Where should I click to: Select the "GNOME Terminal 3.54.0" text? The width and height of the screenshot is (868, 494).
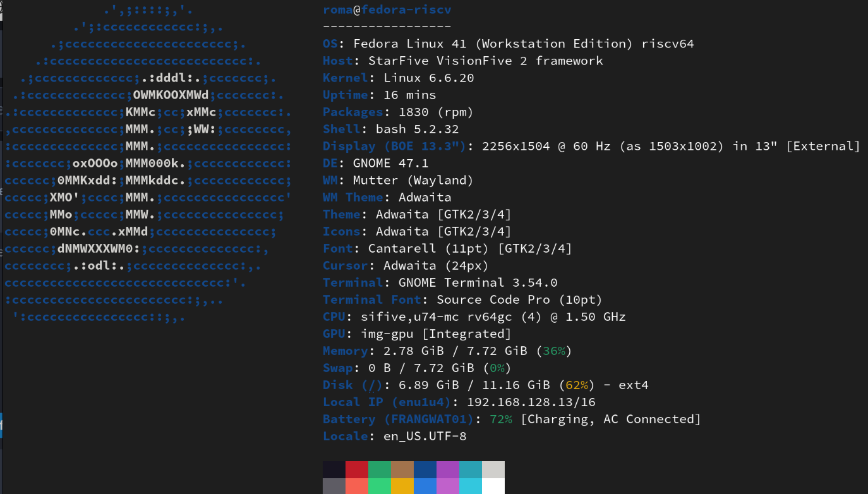pos(478,282)
